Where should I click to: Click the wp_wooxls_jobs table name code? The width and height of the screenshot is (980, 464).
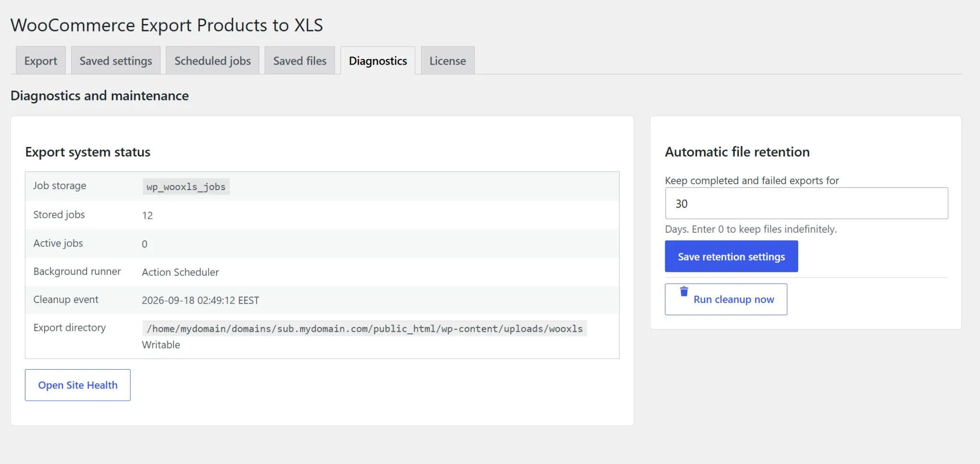(x=186, y=187)
